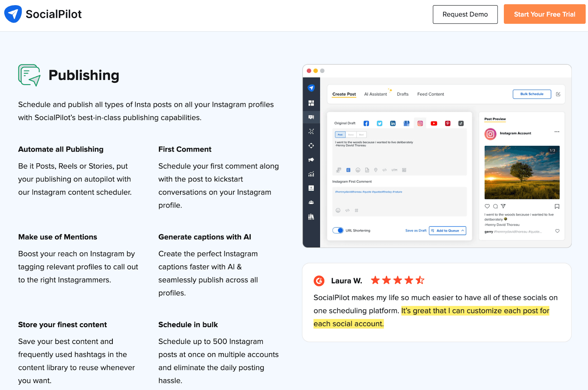This screenshot has width=588, height=390.
Task: Select the Story type option
Action: click(x=351, y=135)
